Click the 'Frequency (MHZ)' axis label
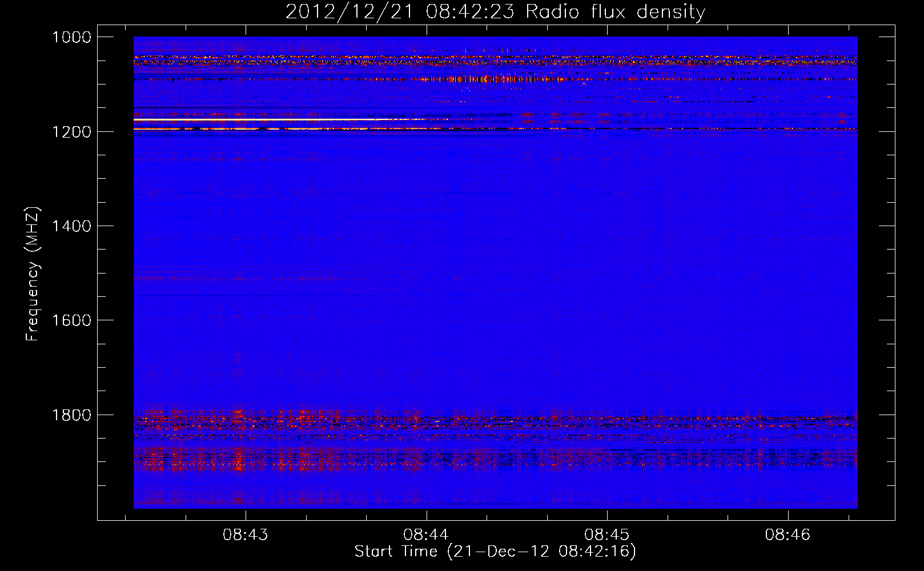The width and height of the screenshot is (924, 571). click(33, 274)
